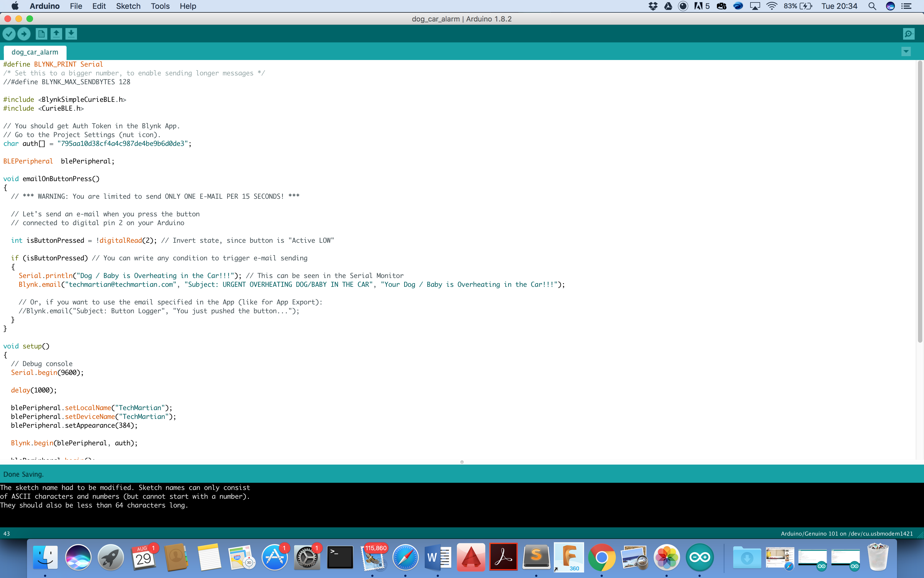Open System Preferences gear icon

pyautogui.click(x=307, y=557)
